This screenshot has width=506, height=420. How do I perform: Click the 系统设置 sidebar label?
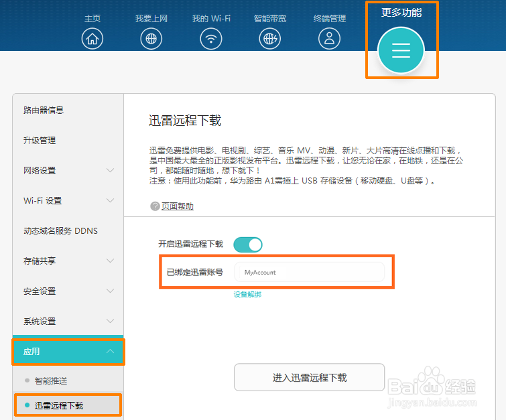tap(40, 322)
